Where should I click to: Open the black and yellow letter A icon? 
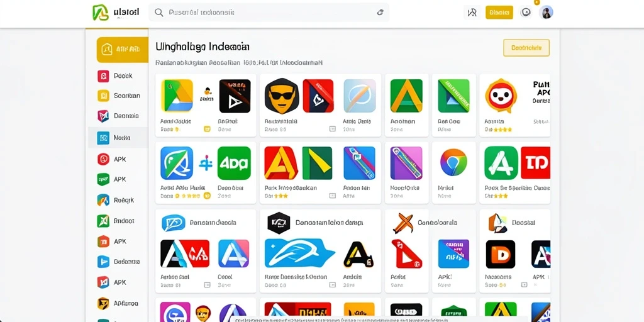pos(358,254)
